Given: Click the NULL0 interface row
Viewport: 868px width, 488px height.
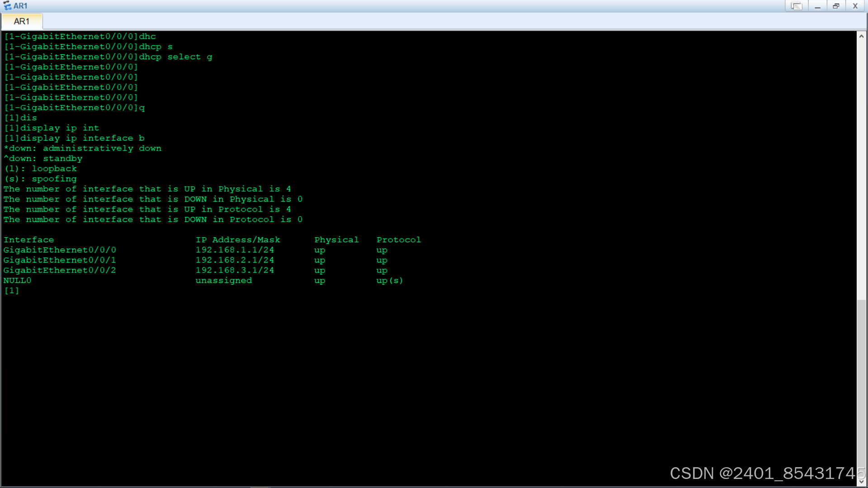Looking at the screenshot, I should point(18,281).
